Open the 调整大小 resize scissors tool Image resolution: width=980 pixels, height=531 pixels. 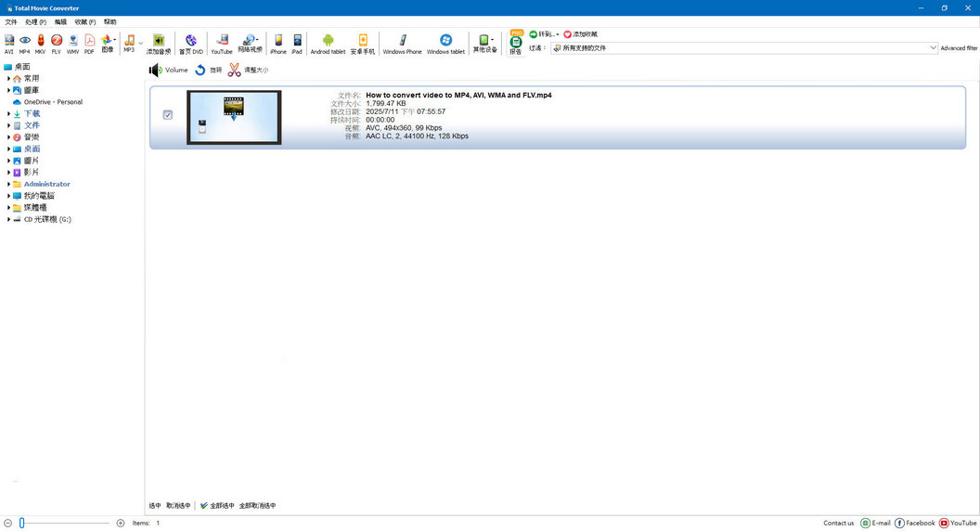pyautogui.click(x=248, y=70)
